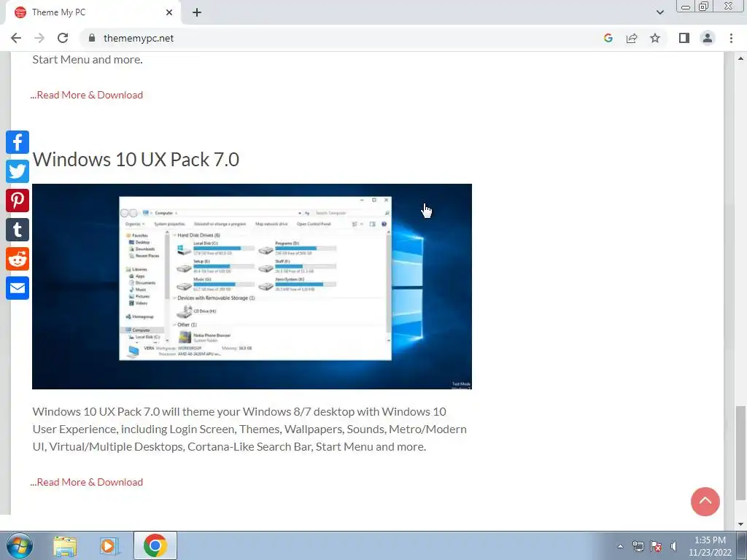Open Google icon in address bar
Screen dimensions: 747x560
click(x=608, y=38)
